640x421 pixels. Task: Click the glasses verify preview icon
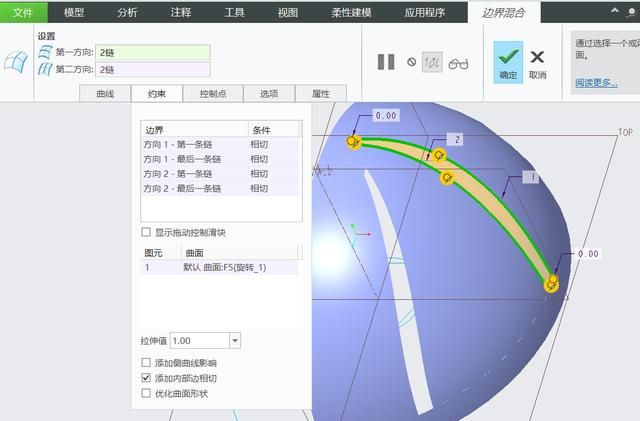[458, 64]
